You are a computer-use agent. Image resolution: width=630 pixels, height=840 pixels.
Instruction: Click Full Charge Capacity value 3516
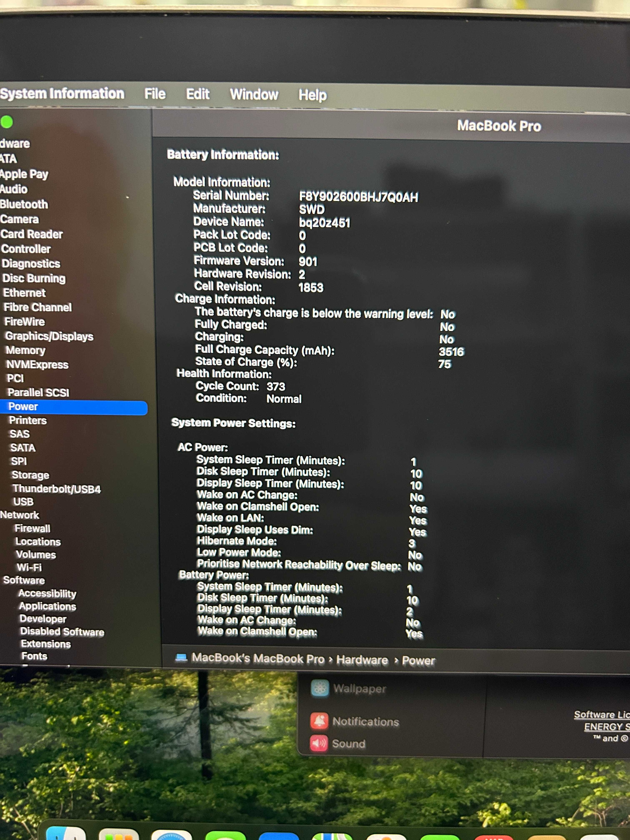[451, 352]
